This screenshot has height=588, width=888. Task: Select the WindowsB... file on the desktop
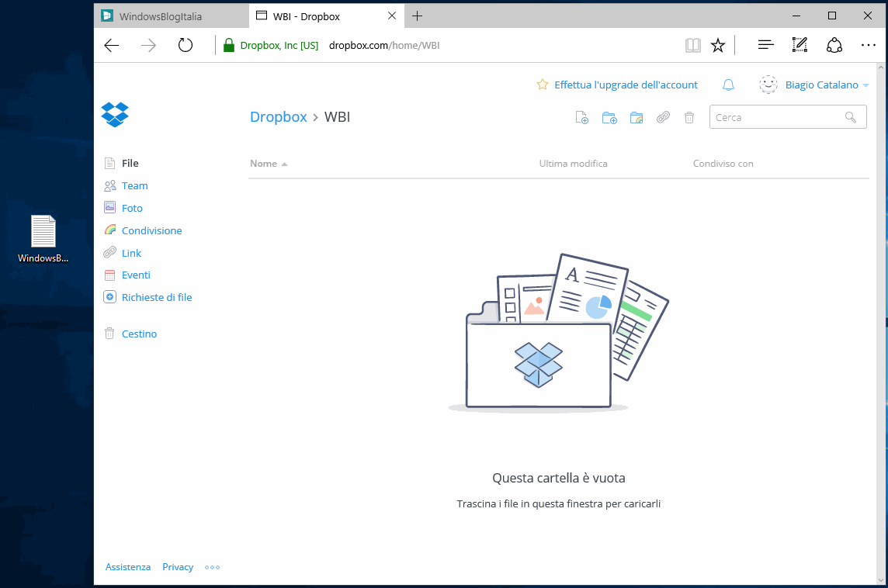(x=43, y=239)
